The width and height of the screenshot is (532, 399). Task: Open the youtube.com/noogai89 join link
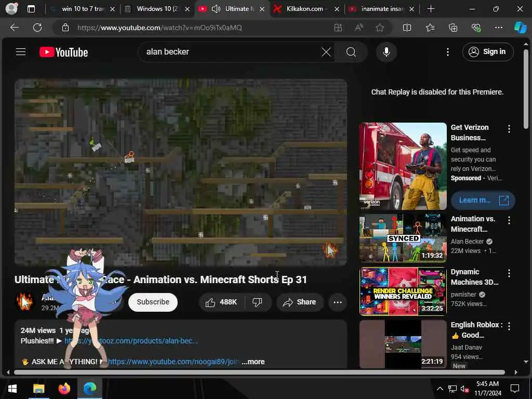point(173,362)
